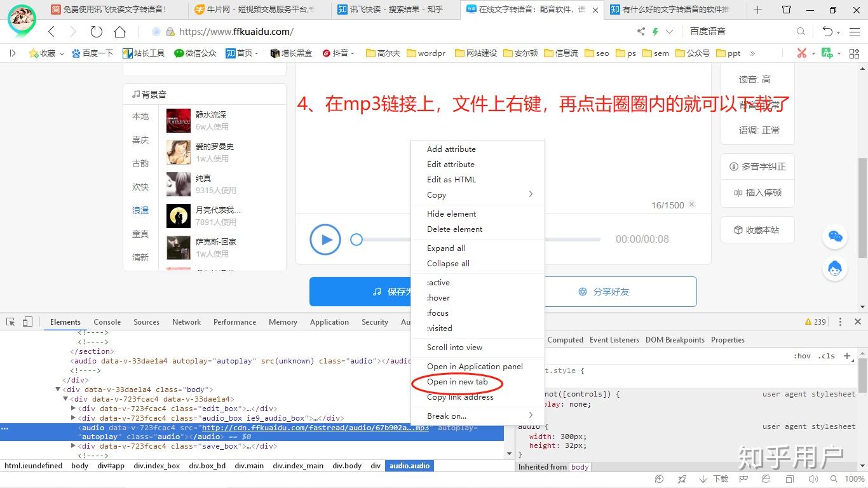Click the green translate extension icon
The width and height of the screenshot is (868, 488).
(x=827, y=53)
